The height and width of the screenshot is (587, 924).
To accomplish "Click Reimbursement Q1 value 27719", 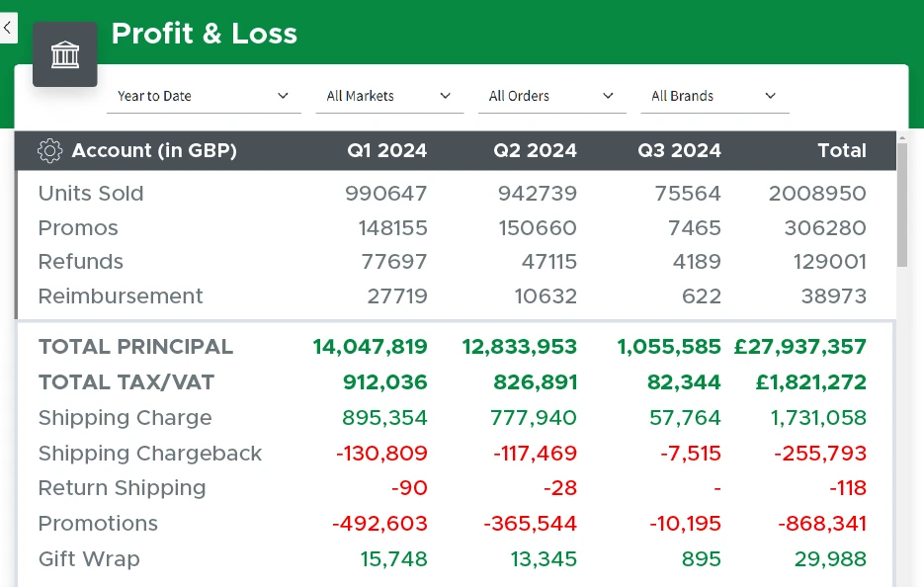I will point(397,295).
